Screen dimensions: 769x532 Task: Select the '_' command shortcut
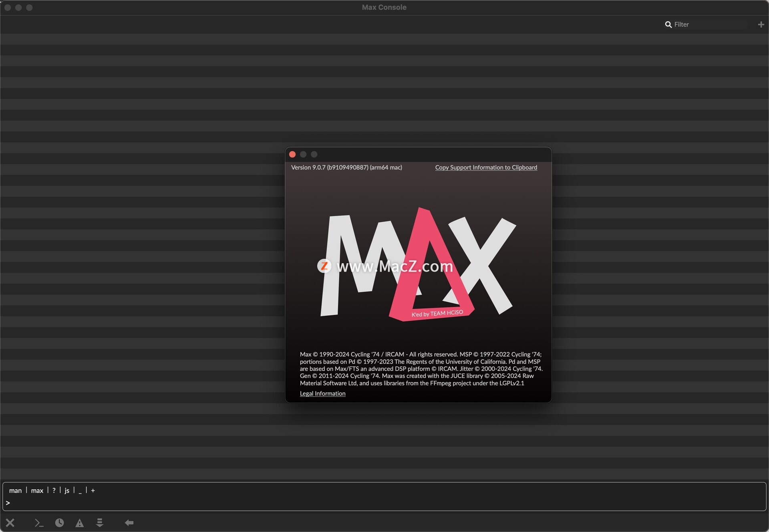pos(80,491)
